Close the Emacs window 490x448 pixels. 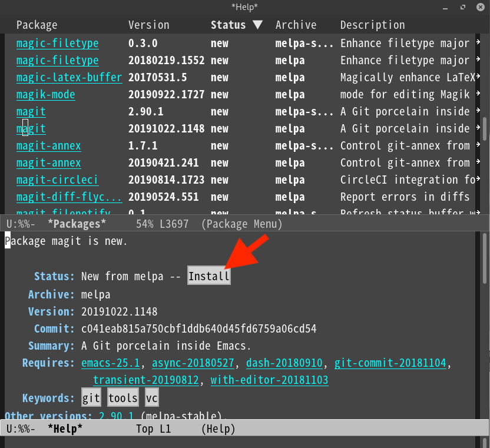tap(481, 7)
